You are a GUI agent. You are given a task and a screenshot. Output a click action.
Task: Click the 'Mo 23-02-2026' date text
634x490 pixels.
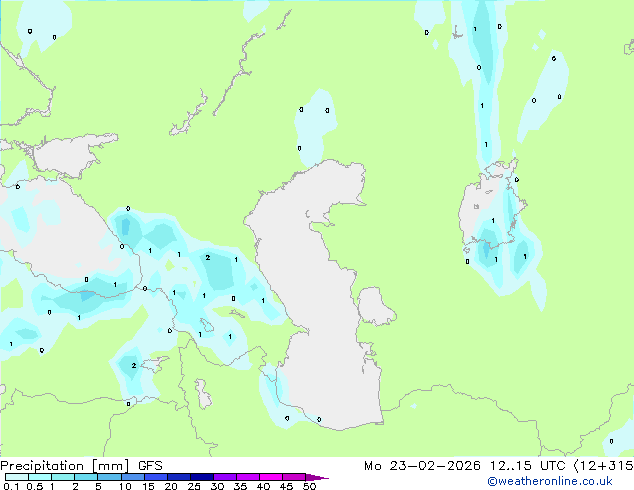click(x=422, y=466)
